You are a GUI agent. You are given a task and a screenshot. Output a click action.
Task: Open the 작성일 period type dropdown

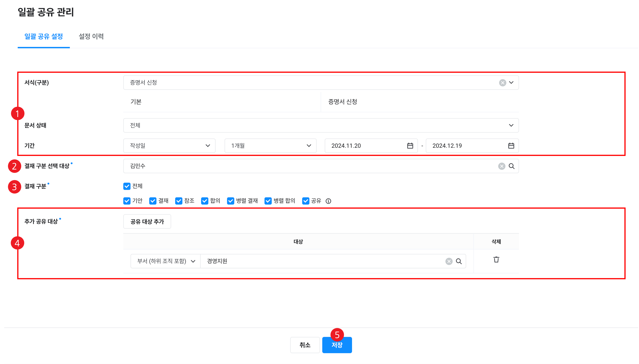169,146
